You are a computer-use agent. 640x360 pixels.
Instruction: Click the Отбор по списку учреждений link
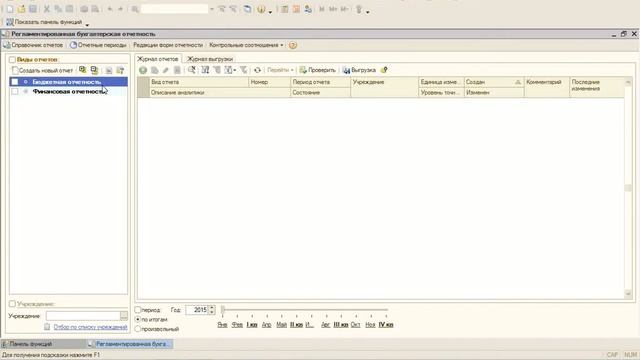[x=90, y=327]
